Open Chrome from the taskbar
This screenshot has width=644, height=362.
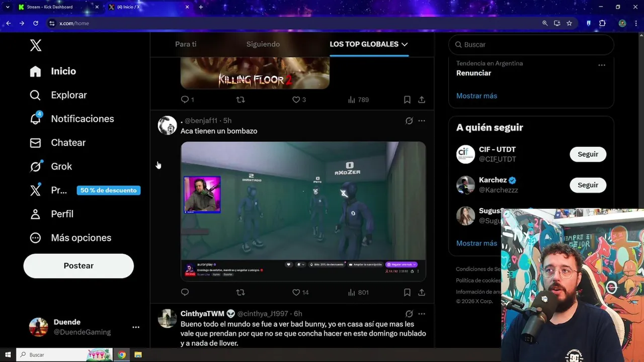coord(122,355)
